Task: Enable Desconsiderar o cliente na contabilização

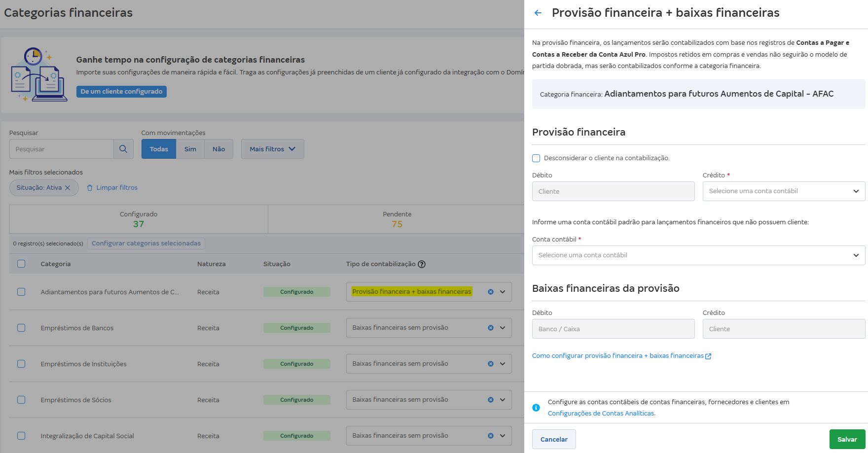Action: coord(536,158)
